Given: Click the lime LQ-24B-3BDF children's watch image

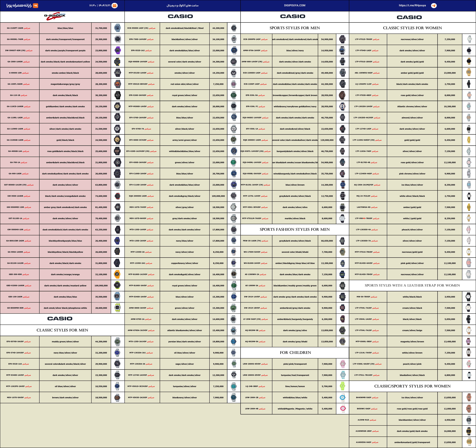Looking at the screenshot, I should coord(342,386).
